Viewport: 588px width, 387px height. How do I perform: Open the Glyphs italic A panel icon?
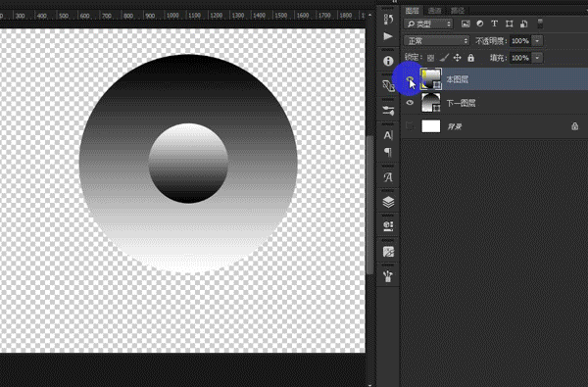tap(388, 177)
